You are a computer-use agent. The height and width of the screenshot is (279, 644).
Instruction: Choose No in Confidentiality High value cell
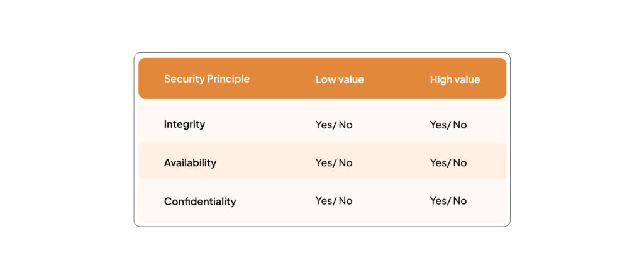click(x=460, y=201)
